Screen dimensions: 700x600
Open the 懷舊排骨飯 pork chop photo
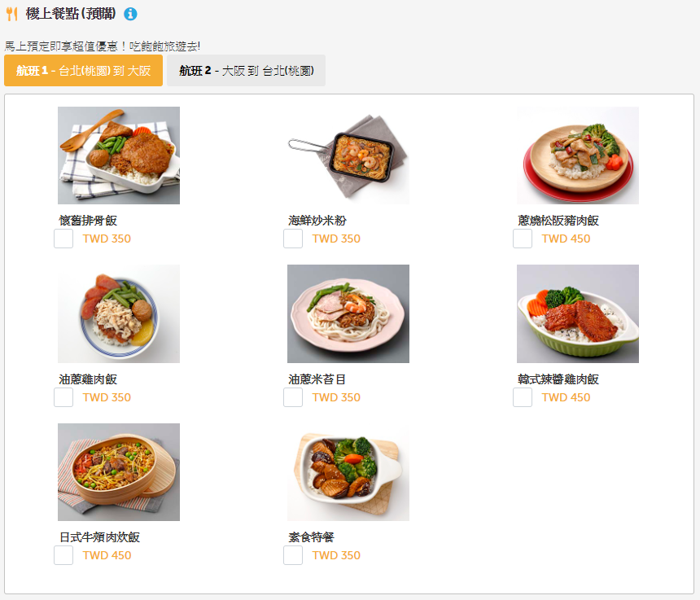point(119,155)
